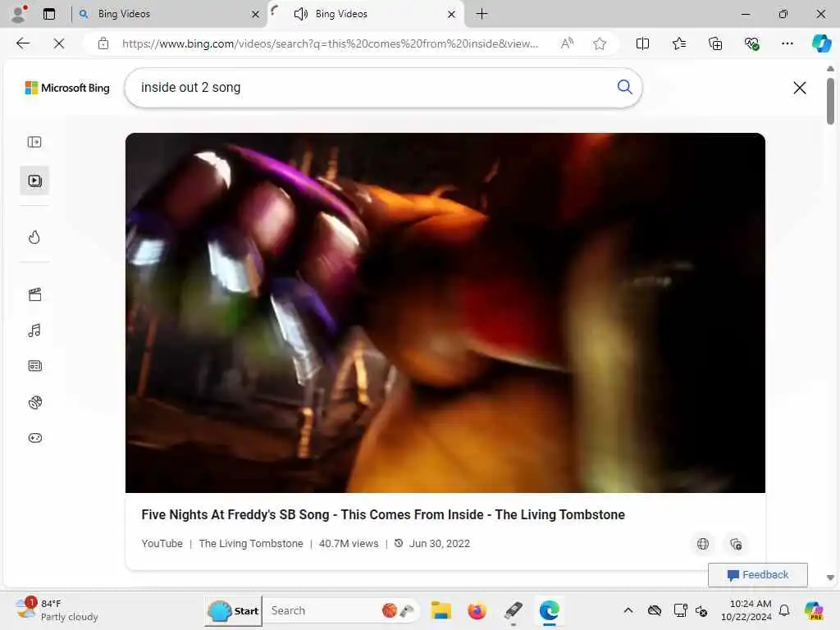Expand the left video sidebar panel
Screen dimensions: 840x630
34,142
